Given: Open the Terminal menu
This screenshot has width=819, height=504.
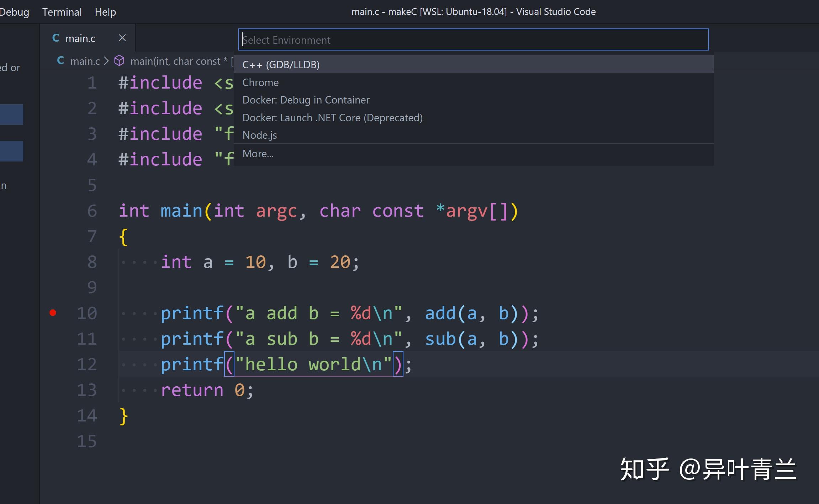Looking at the screenshot, I should tap(62, 11).
